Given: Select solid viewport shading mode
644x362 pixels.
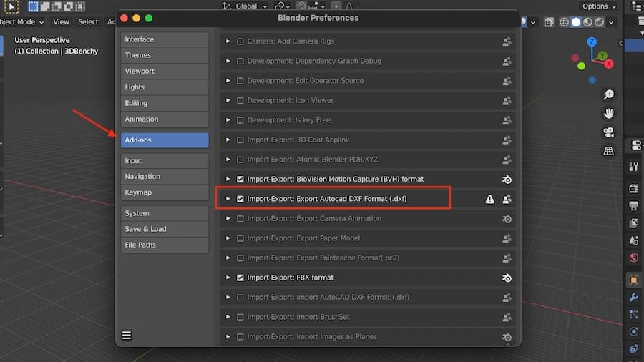Looking at the screenshot, I should 576,22.
